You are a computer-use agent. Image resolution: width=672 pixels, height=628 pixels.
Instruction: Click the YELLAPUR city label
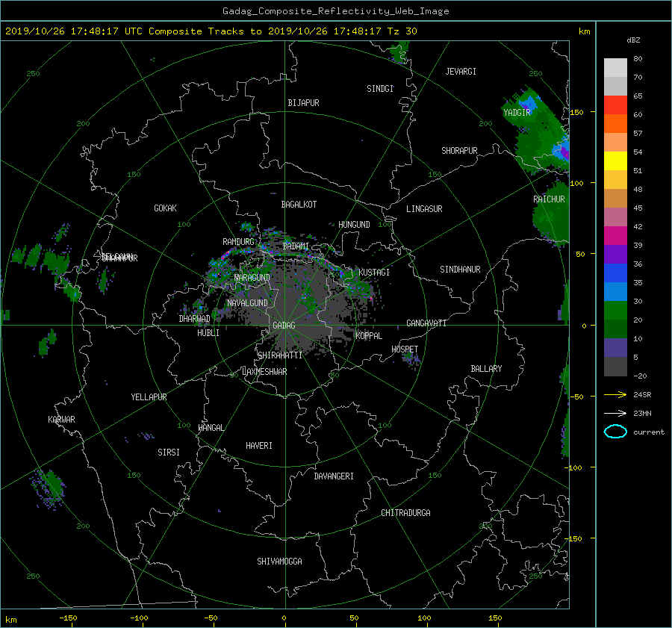pos(149,397)
